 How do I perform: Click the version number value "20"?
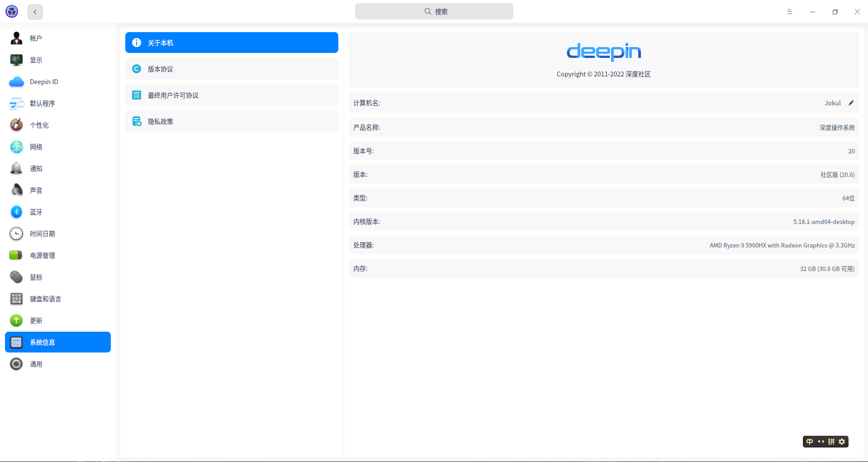[851, 151]
